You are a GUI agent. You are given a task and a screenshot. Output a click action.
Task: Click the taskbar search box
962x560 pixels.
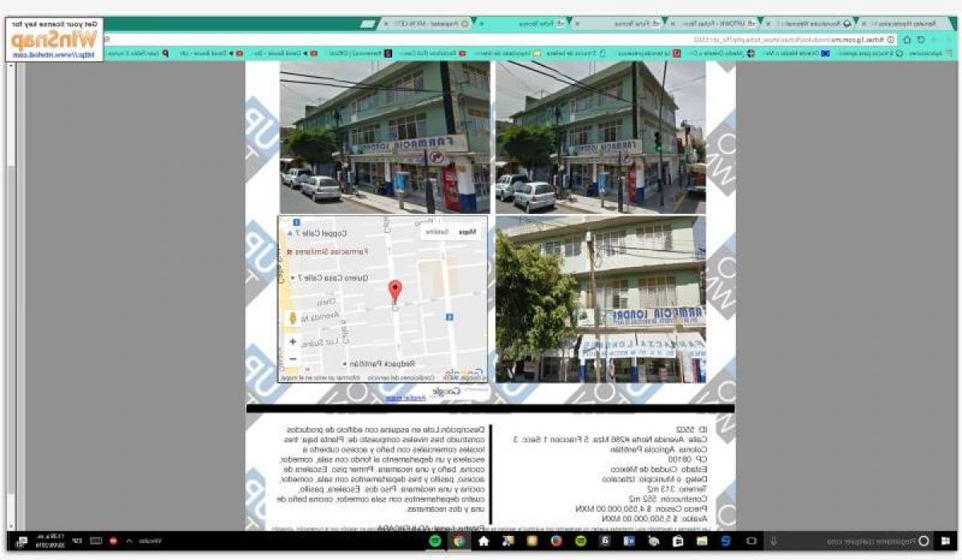(842, 541)
